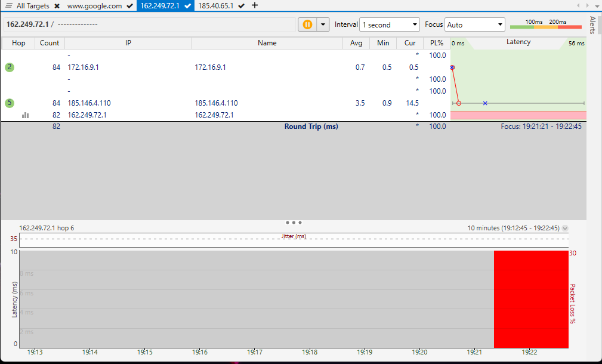Pause tracing with the orange pause button
602x364 pixels.
click(307, 24)
